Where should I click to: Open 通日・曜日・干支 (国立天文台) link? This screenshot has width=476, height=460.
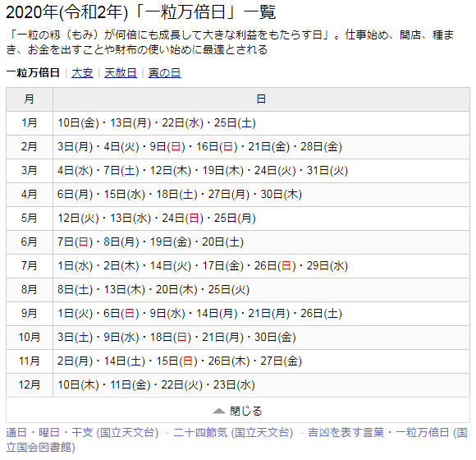coord(82,432)
